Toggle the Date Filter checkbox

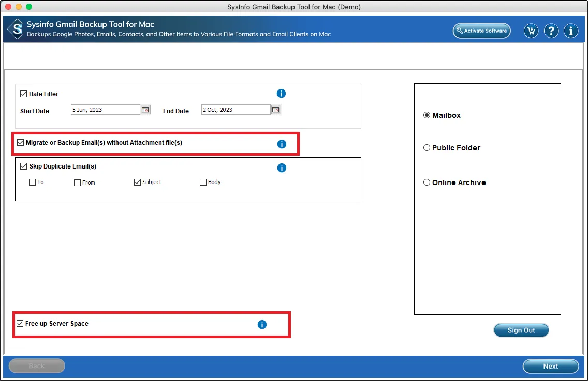(x=24, y=94)
